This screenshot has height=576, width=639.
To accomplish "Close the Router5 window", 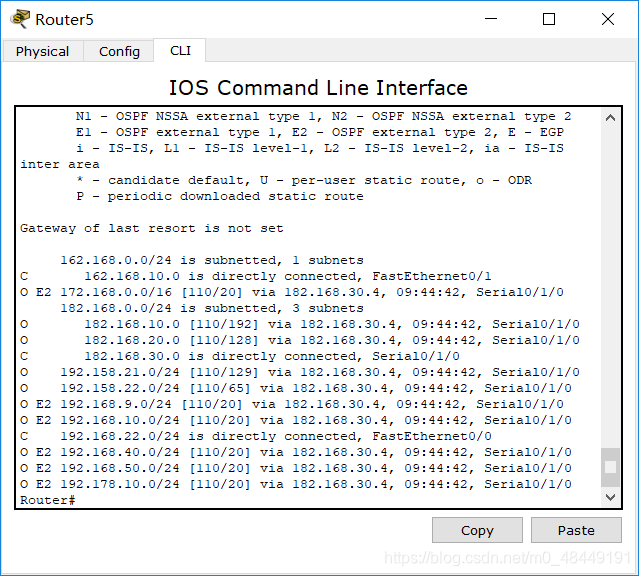I will pos(608,19).
